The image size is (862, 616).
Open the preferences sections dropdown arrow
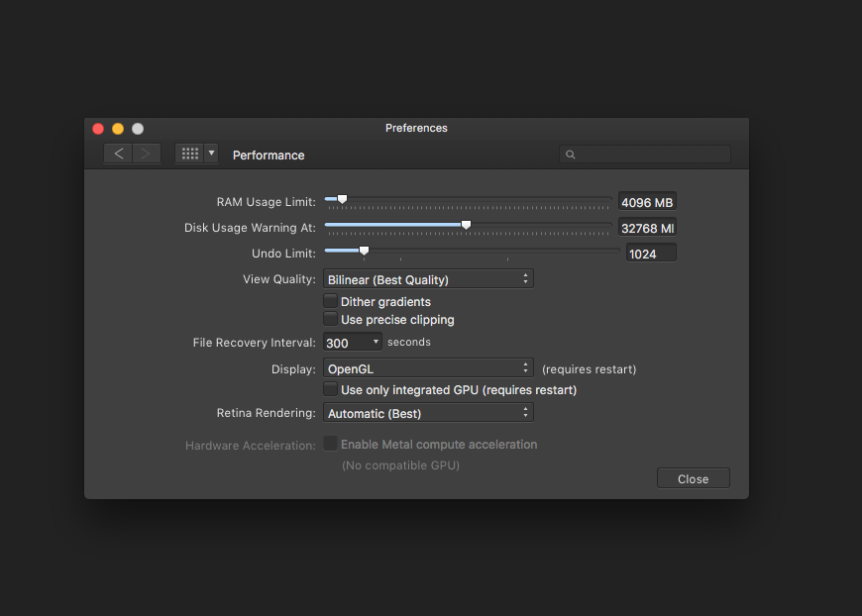point(211,154)
